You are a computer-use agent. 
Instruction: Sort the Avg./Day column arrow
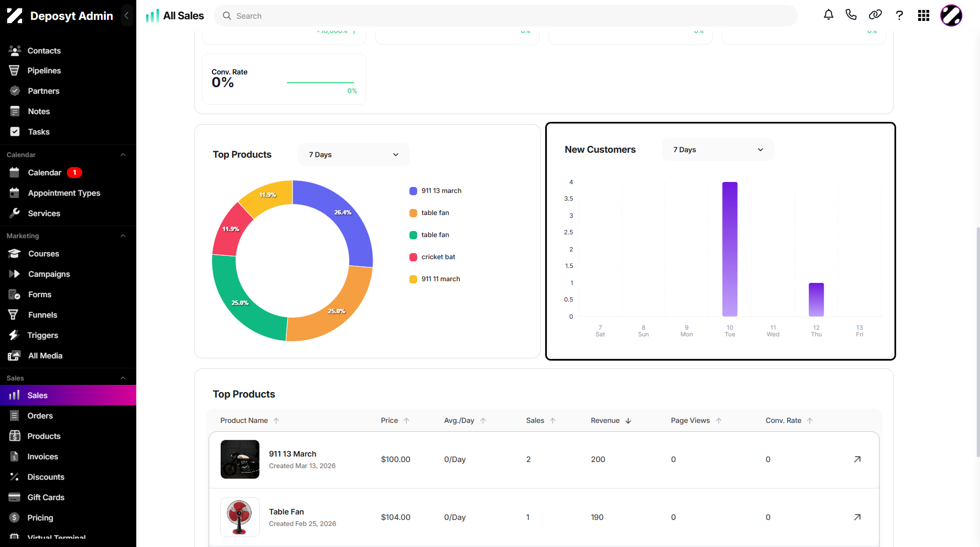(483, 421)
